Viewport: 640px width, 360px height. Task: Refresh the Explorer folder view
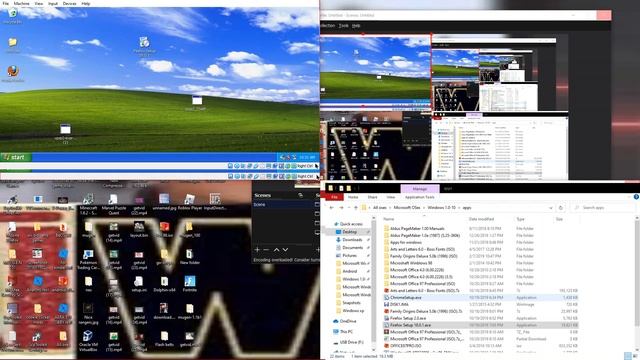(x=561, y=208)
